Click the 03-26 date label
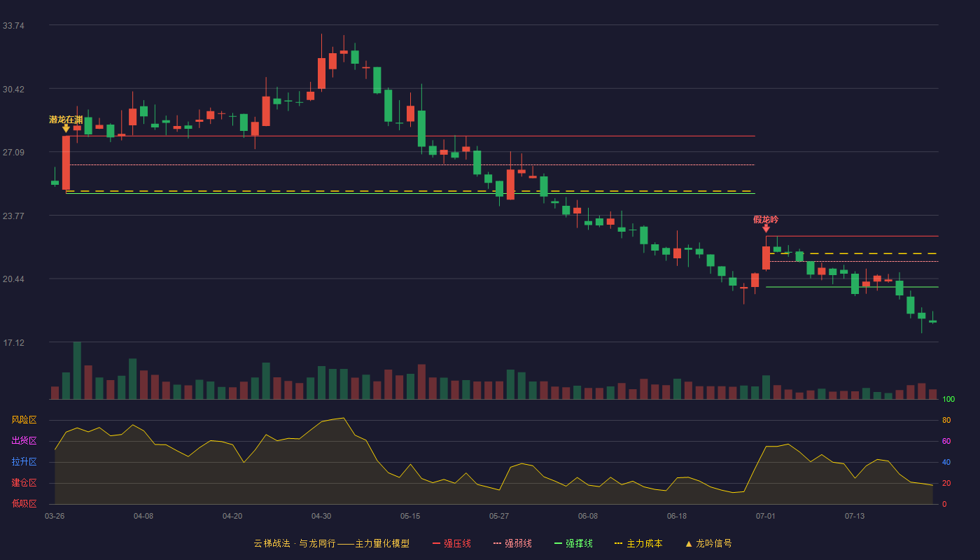This screenshot has height=560, width=980. pos(55,516)
